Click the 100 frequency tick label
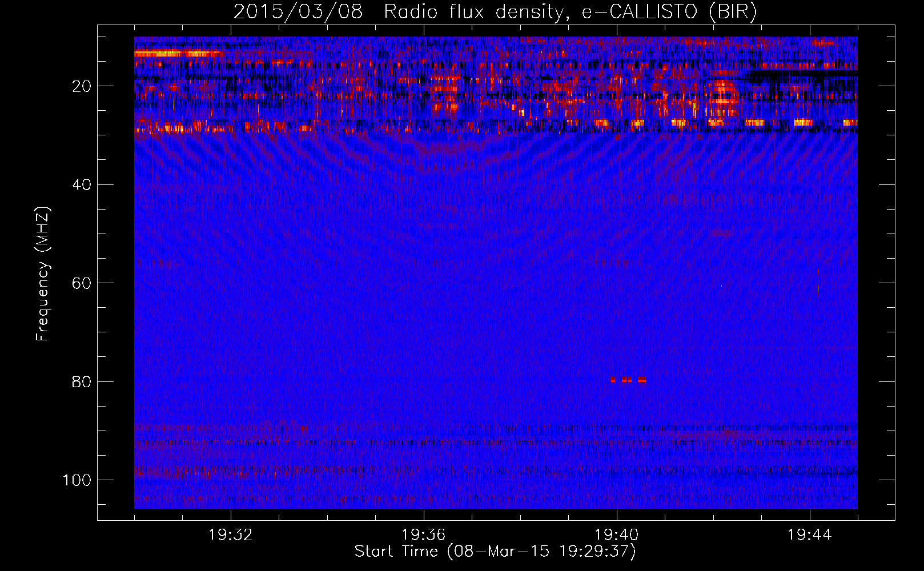 [x=77, y=480]
